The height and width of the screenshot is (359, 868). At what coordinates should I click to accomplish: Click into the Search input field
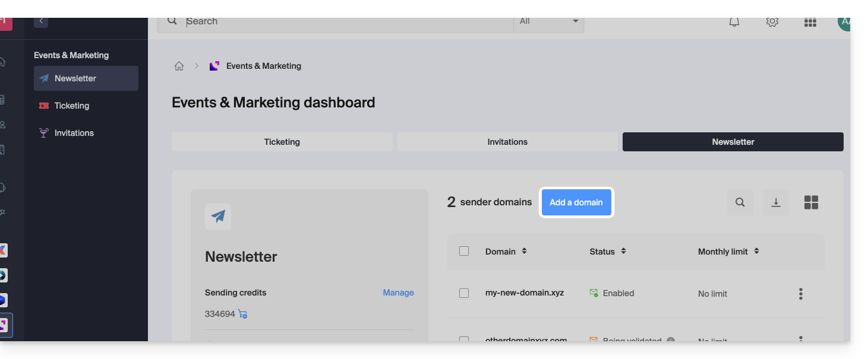pos(345,21)
